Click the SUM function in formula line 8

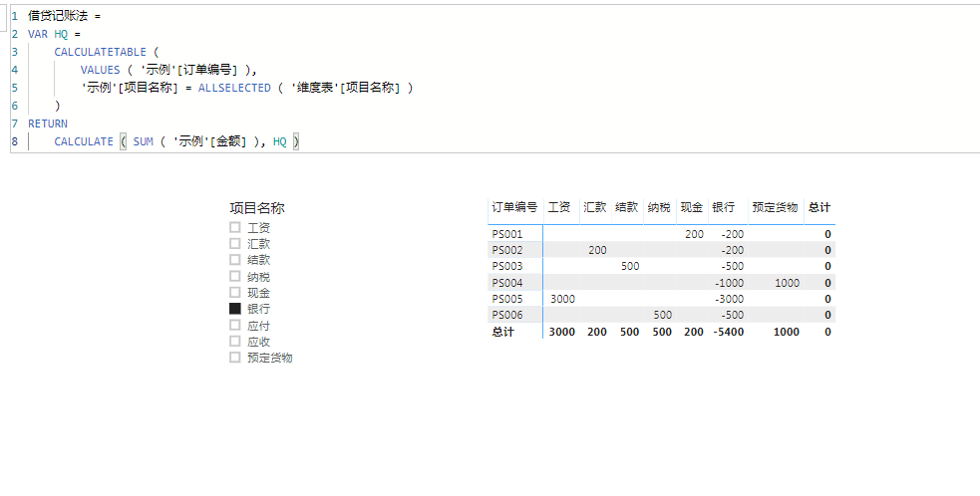click(x=144, y=141)
